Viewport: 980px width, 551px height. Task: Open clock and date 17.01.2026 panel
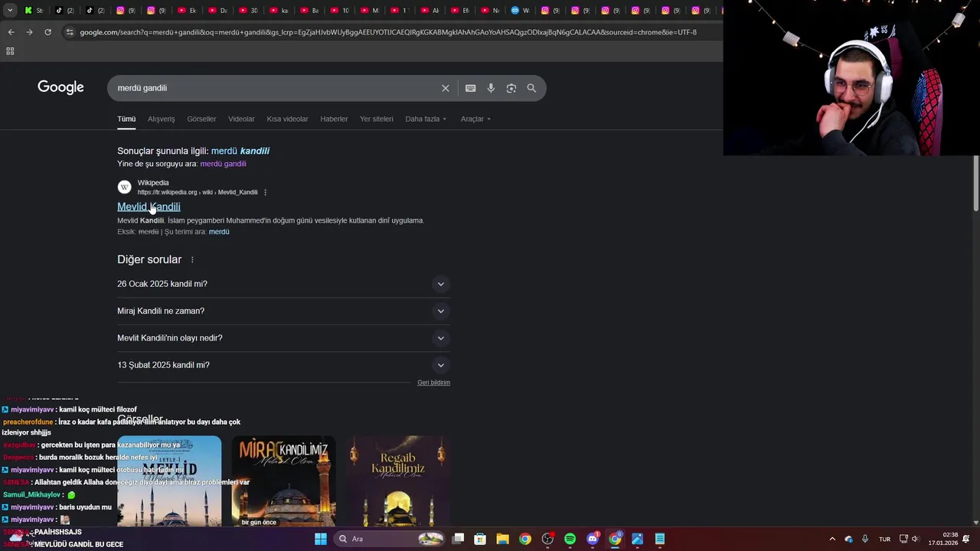tap(943, 539)
